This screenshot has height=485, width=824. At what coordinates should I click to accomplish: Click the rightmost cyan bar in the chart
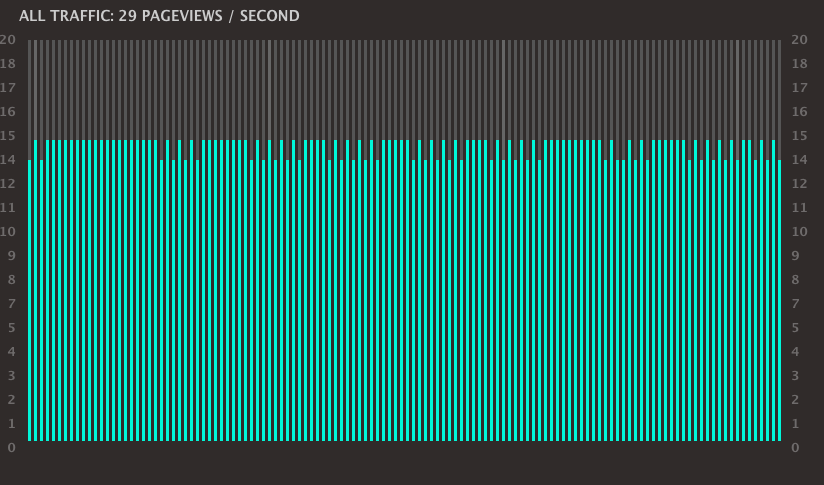click(x=779, y=300)
